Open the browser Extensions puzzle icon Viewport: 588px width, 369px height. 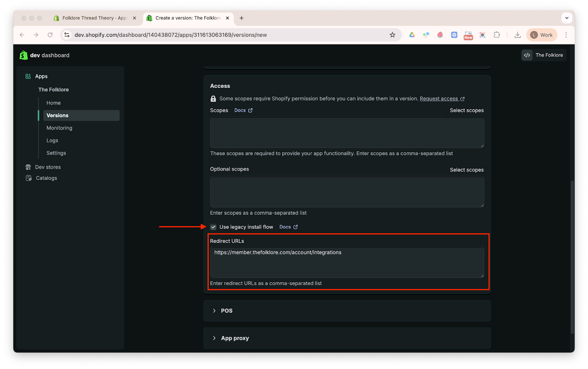tap(496, 35)
